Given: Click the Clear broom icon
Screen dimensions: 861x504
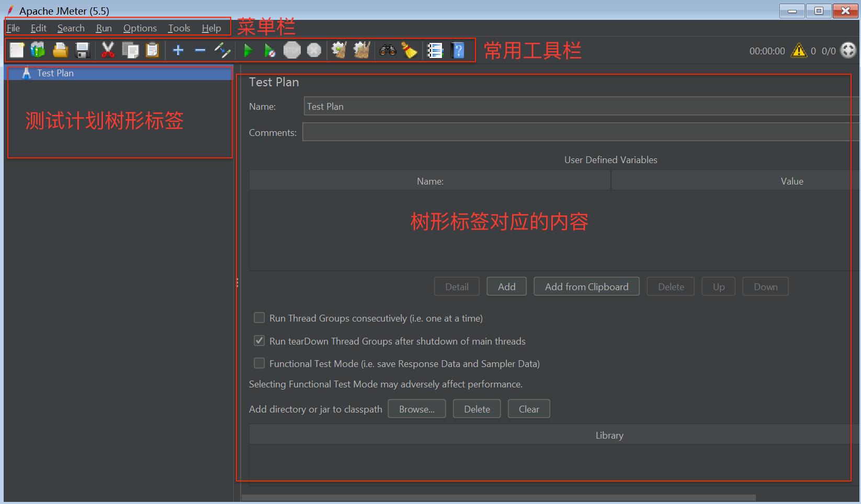Looking at the screenshot, I should [x=339, y=50].
